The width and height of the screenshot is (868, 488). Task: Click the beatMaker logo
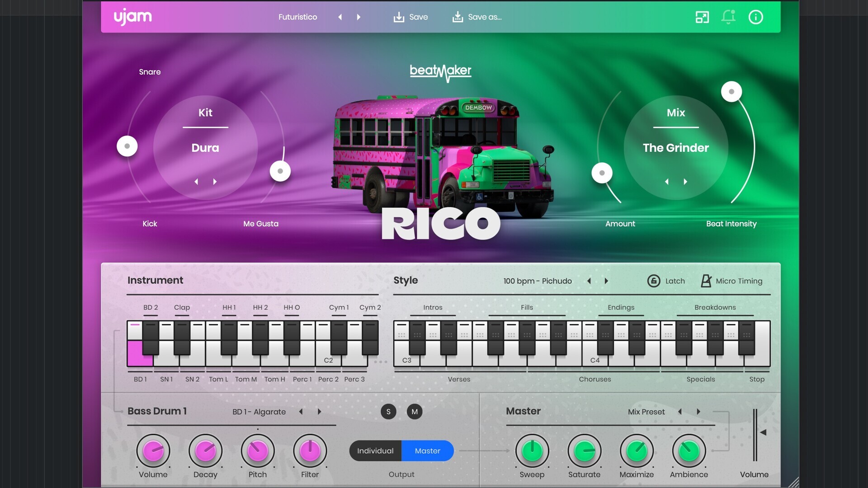(440, 72)
